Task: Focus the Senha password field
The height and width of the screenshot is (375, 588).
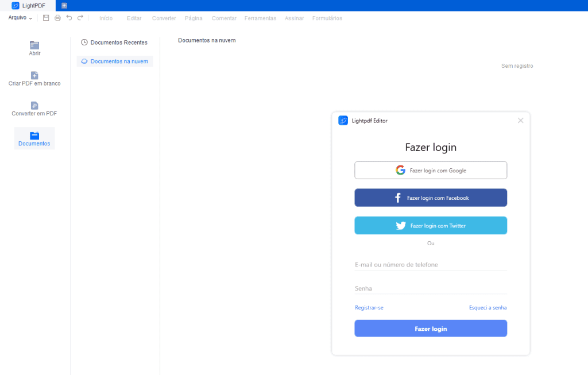Action: coord(431,288)
